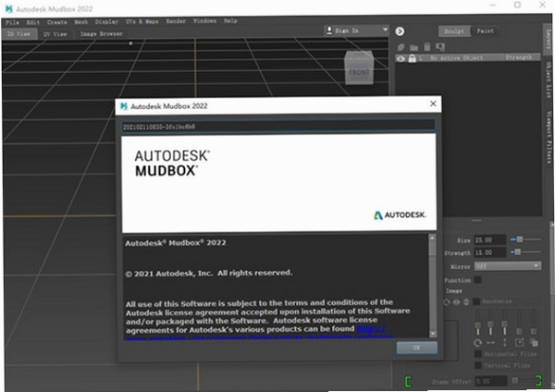Viewport: 555px width, 392px height.
Task: Adjust the Size slider handle
Action: (519, 239)
